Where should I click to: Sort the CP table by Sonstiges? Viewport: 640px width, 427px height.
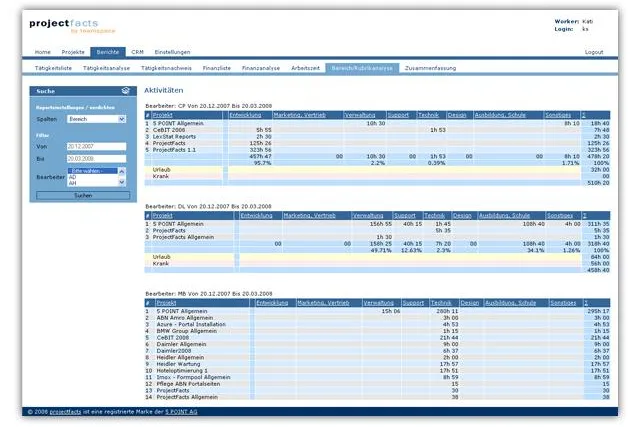(x=558, y=115)
